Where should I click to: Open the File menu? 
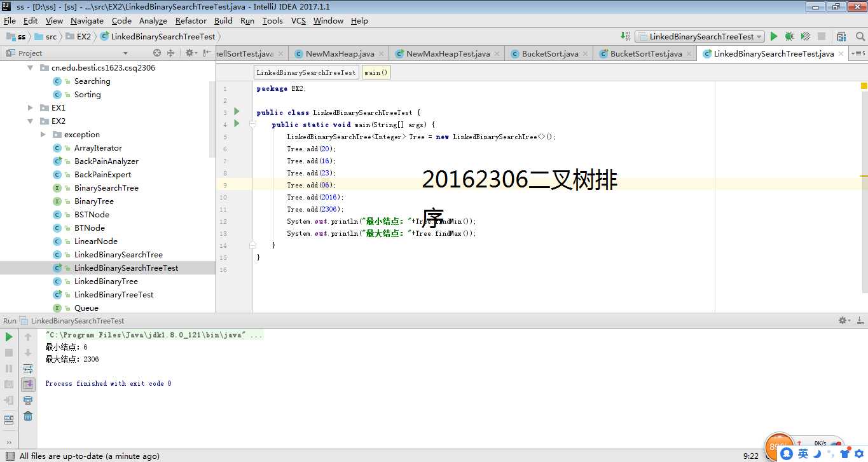(x=10, y=20)
